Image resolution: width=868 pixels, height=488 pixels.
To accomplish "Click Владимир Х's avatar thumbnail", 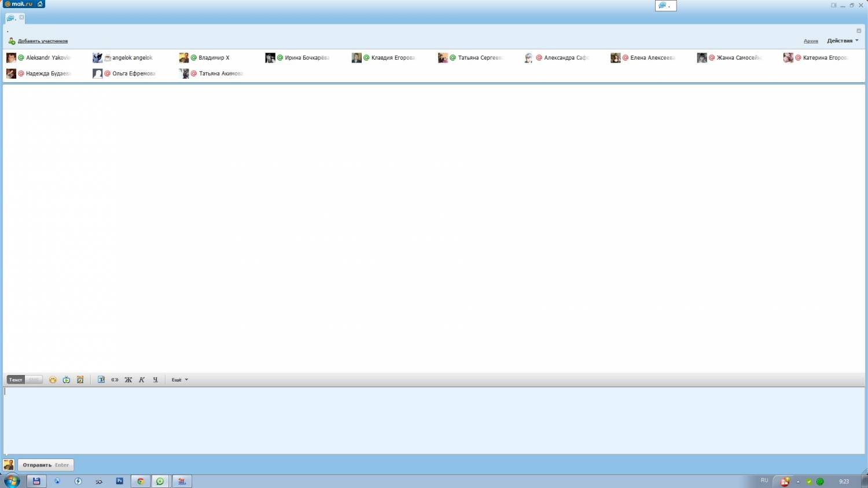I will (183, 58).
